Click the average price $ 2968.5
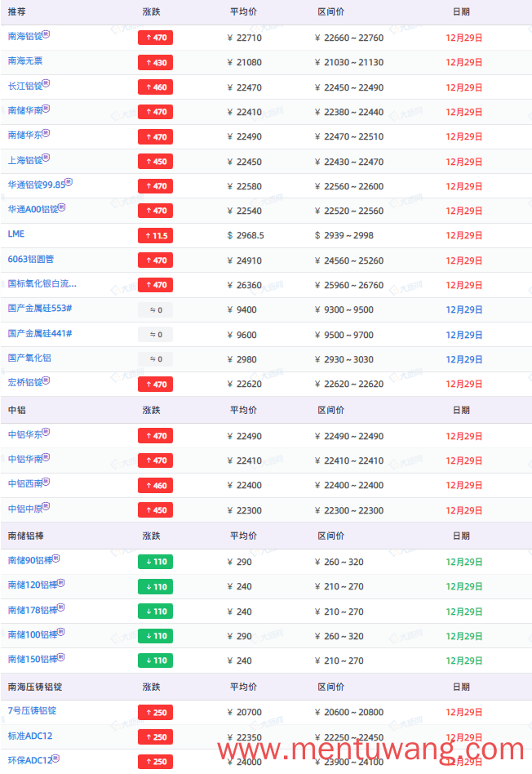The image size is (532, 774). (246, 236)
